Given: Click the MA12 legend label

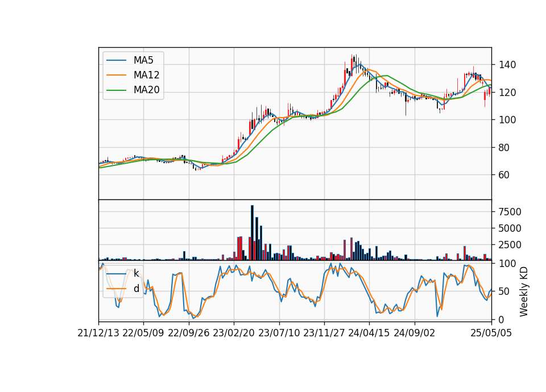Looking at the screenshot, I should (146, 75).
